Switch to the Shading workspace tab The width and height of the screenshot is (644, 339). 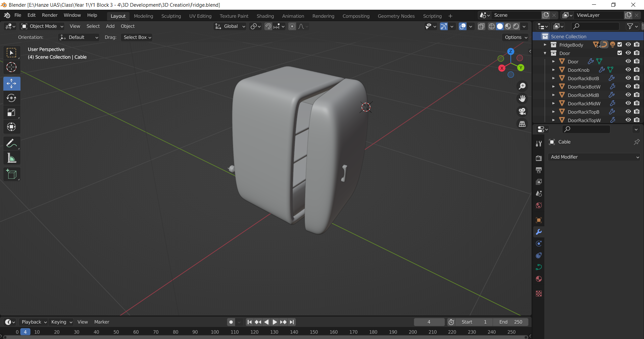coord(265,16)
